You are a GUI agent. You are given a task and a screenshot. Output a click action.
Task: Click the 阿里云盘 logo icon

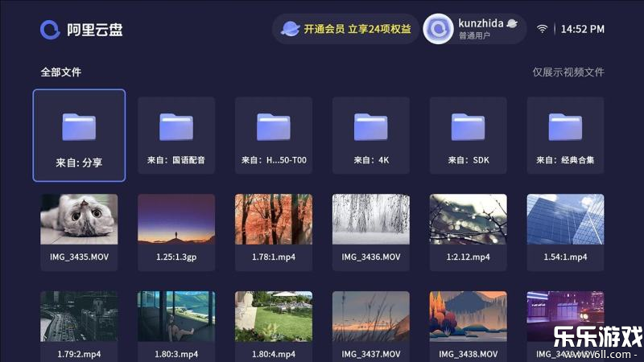pos(51,30)
